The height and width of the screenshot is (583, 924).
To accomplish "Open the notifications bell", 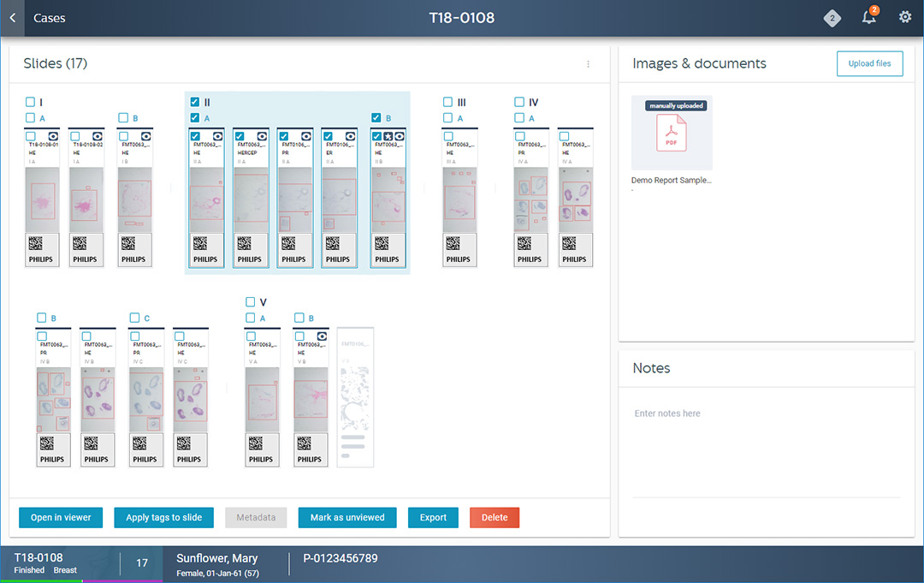I will click(x=869, y=18).
